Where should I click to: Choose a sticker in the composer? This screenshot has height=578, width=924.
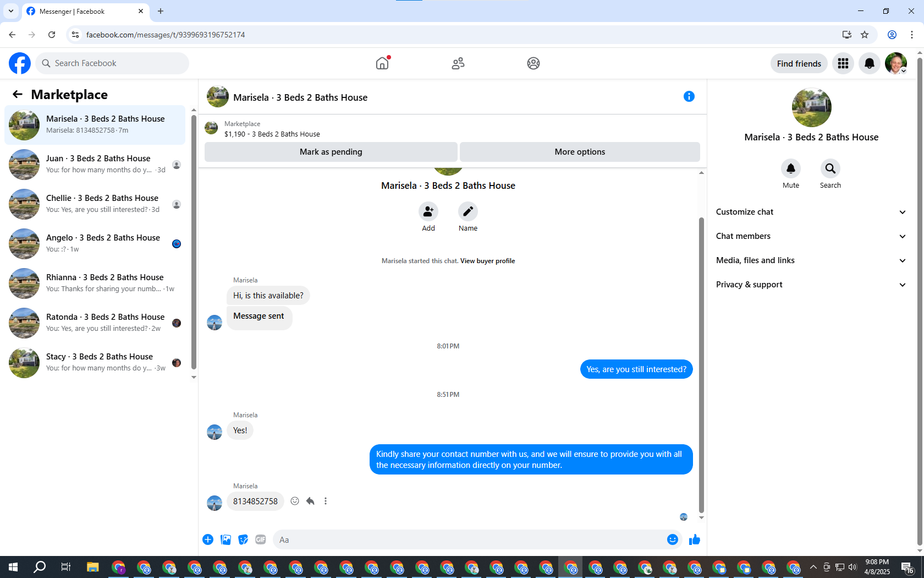(243, 539)
